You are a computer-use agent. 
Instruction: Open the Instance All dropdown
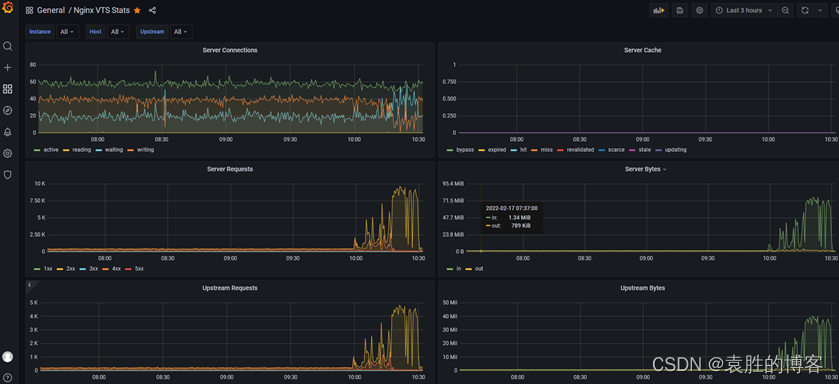pyautogui.click(x=67, y=32)
